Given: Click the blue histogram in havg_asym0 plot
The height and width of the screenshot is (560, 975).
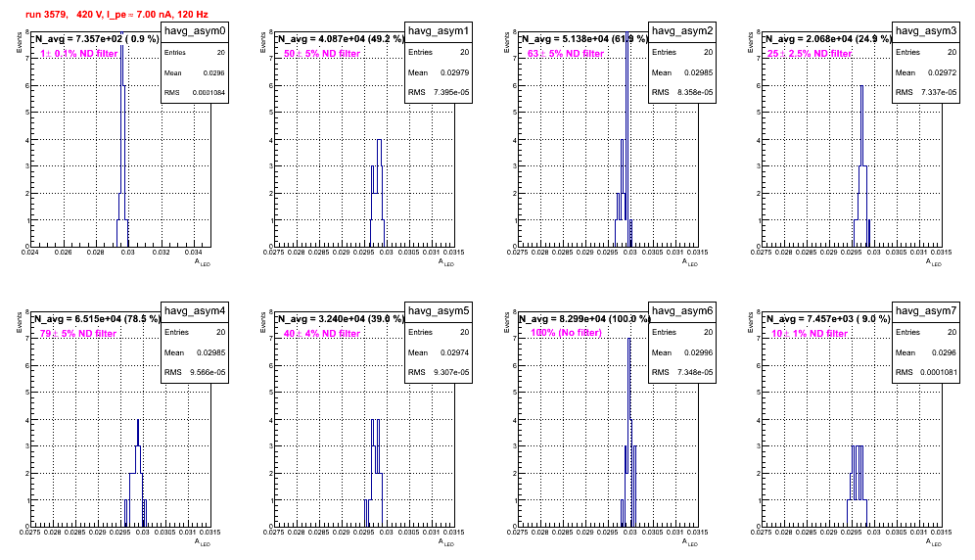Looking at the screenshot, I should (x=122, y=140).
